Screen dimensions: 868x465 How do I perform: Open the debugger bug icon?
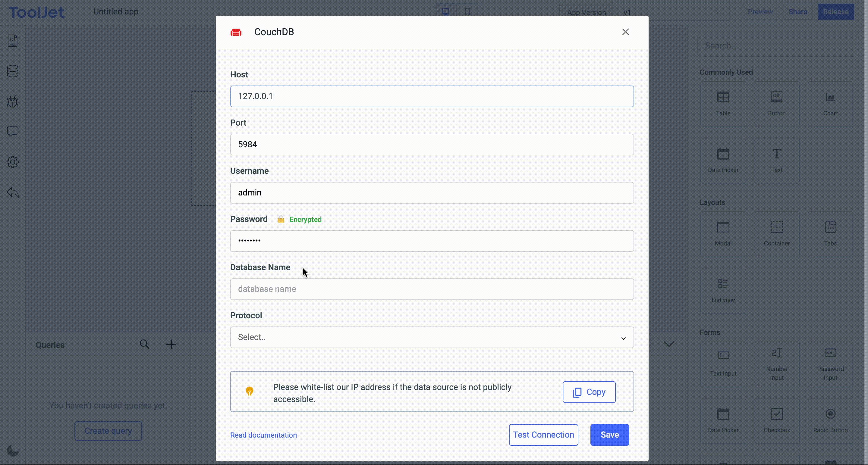tap(12, 101)
